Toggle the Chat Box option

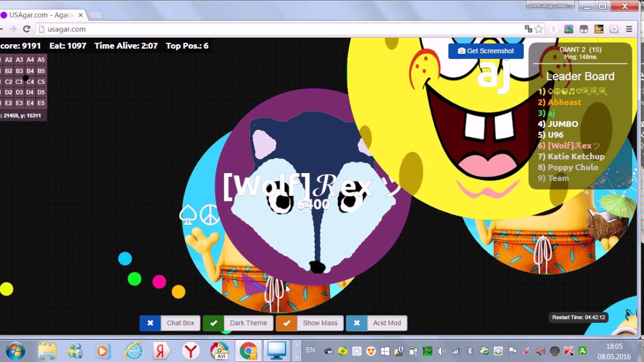pyautogui.click(x=170, y=323)
